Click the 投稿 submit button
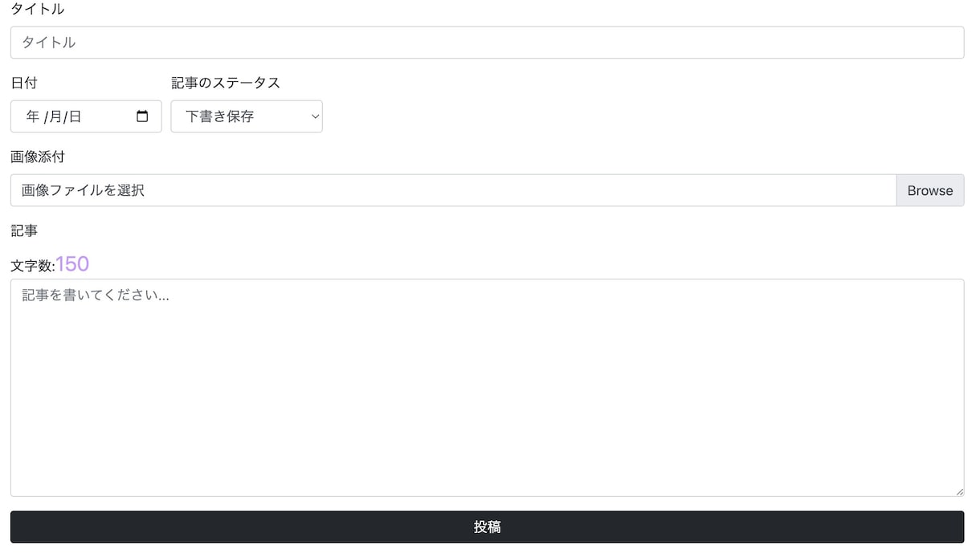Image resolution: width=980 pixels, height=554 pixels. pyautogui.click(x=487, y=527)
